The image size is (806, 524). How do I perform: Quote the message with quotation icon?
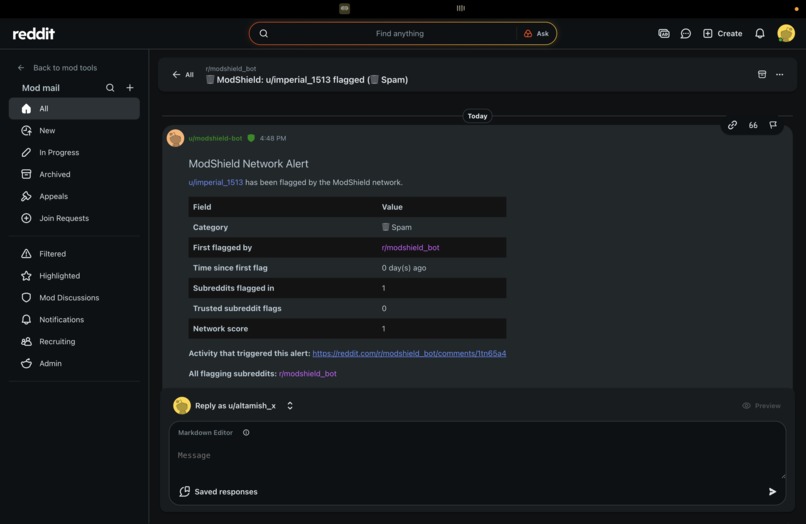[x=753, y=125]
